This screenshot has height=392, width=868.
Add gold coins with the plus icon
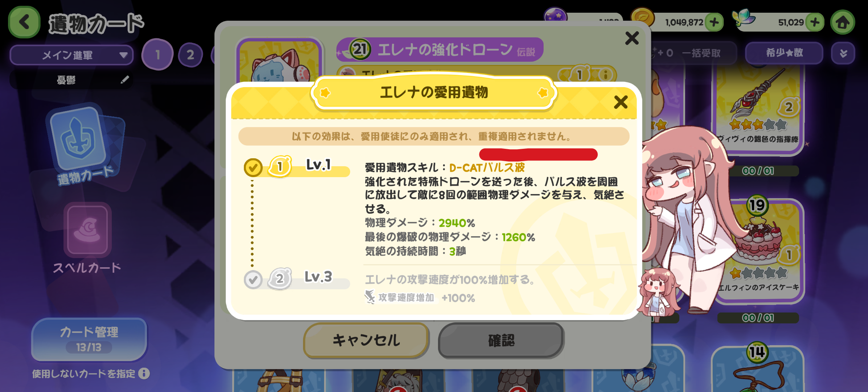click(x=714, y=23)
